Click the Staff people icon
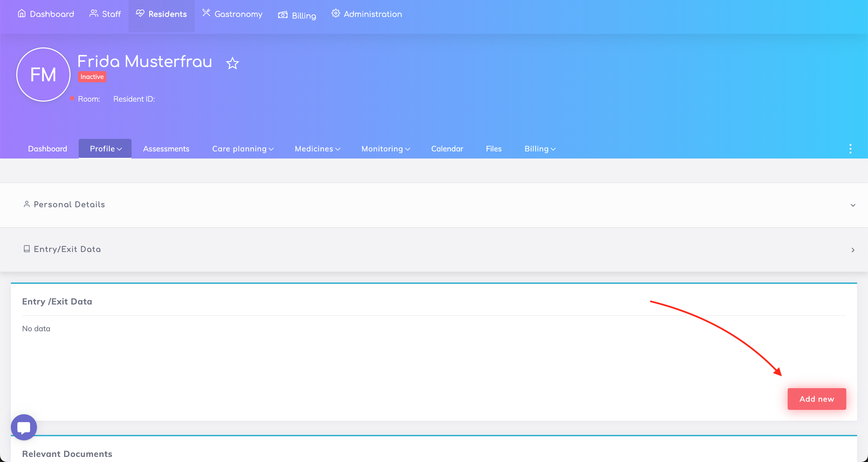The image size is (868, 462). point(94,14)
